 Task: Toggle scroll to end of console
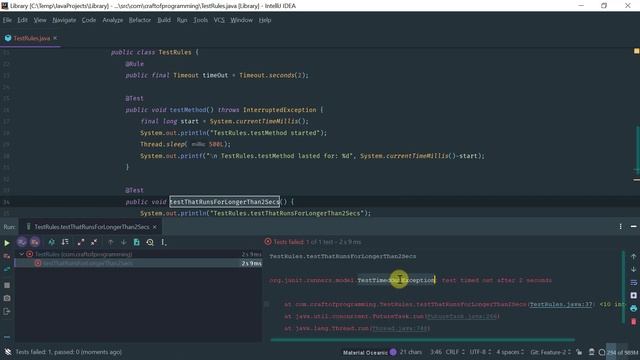(633, 296)
